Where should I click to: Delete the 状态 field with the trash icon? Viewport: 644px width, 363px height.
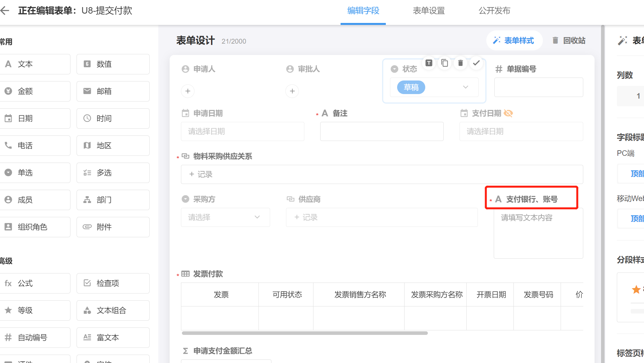point(460,63)
